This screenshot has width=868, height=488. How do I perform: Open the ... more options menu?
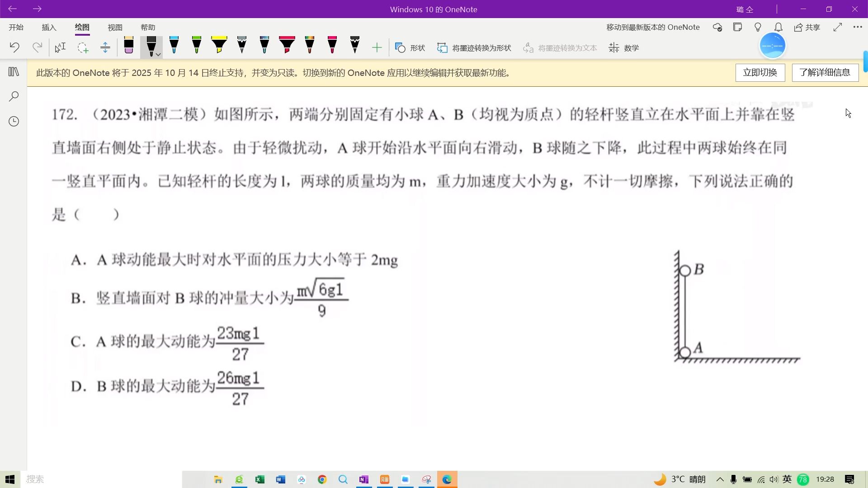pyautogui.click(x=858, y=27)
